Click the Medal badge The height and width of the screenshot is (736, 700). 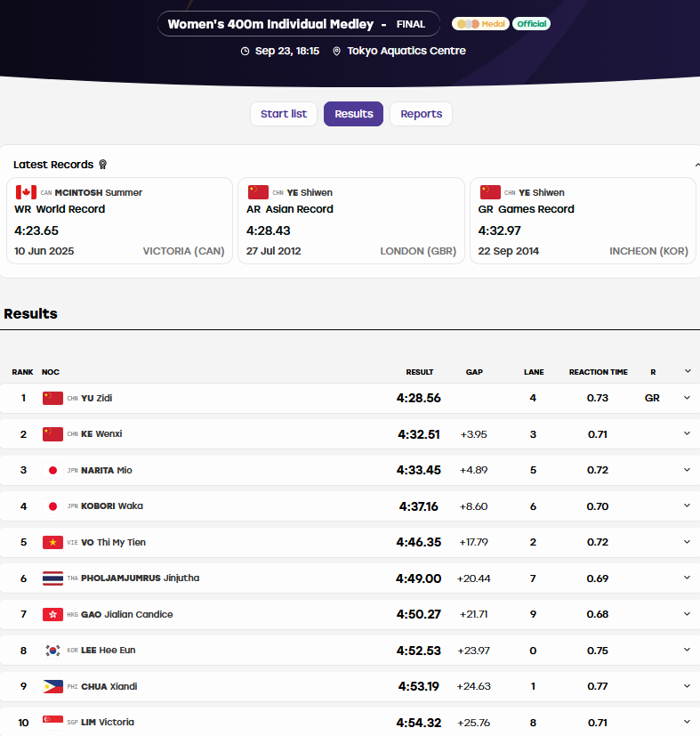pos(480,23)
